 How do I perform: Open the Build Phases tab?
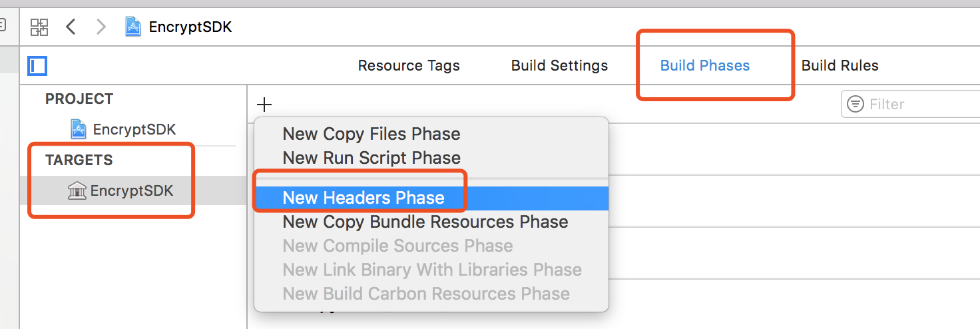coord(705,66)
